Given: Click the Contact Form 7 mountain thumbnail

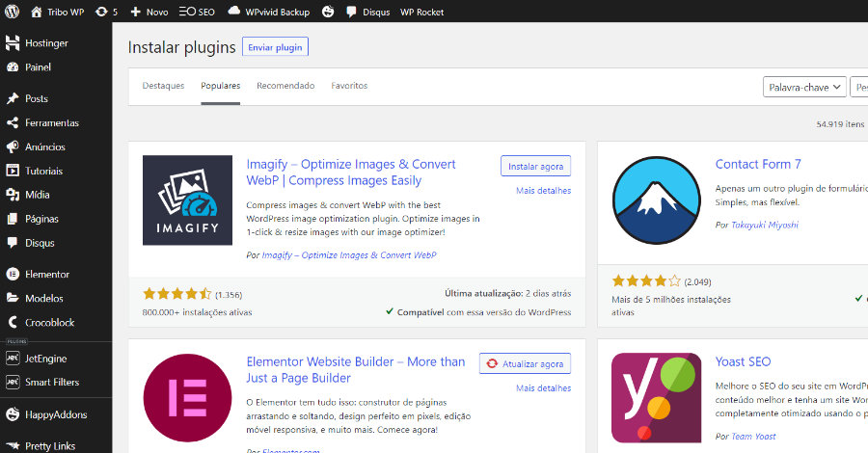Looking at the screenshot, I should pyautogui.click(x=657, y=200).
